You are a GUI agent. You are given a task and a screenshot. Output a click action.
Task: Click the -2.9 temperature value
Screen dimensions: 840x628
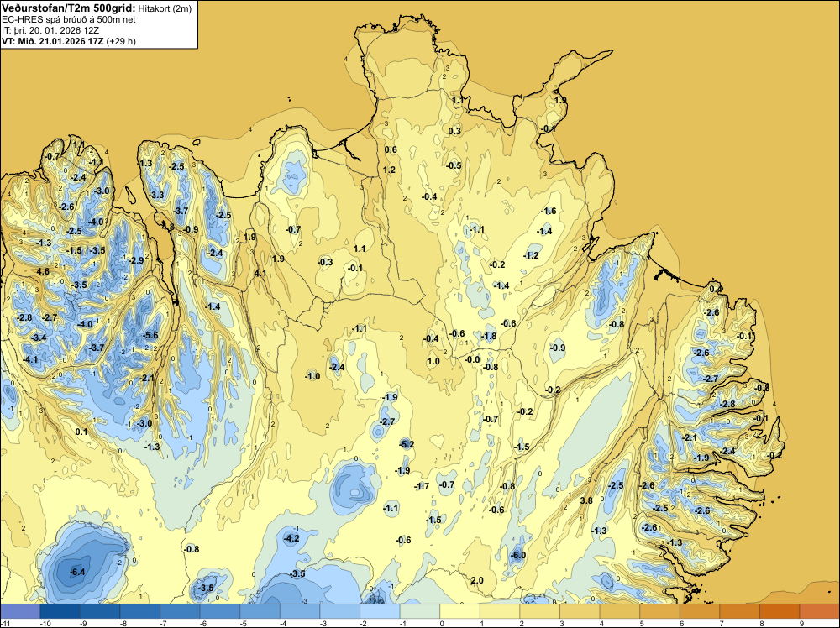pyautogui.click(x=136, y=260)
